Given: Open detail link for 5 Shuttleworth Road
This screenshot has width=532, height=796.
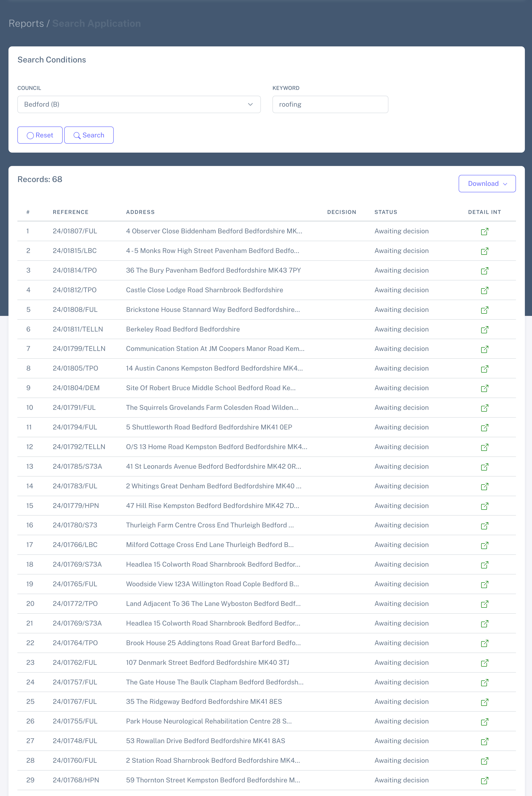Looking at the screenshot, I should (x=484, y=427).
